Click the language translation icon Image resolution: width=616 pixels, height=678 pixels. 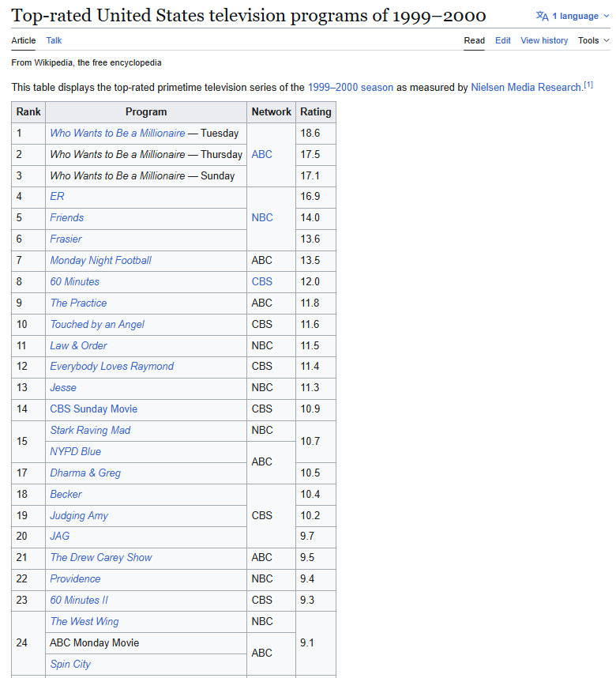point(542,16)
